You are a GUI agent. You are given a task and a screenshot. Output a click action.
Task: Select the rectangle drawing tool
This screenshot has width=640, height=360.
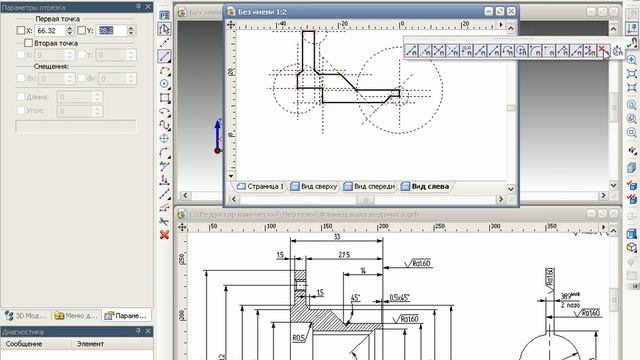click(x=164, y=98)
